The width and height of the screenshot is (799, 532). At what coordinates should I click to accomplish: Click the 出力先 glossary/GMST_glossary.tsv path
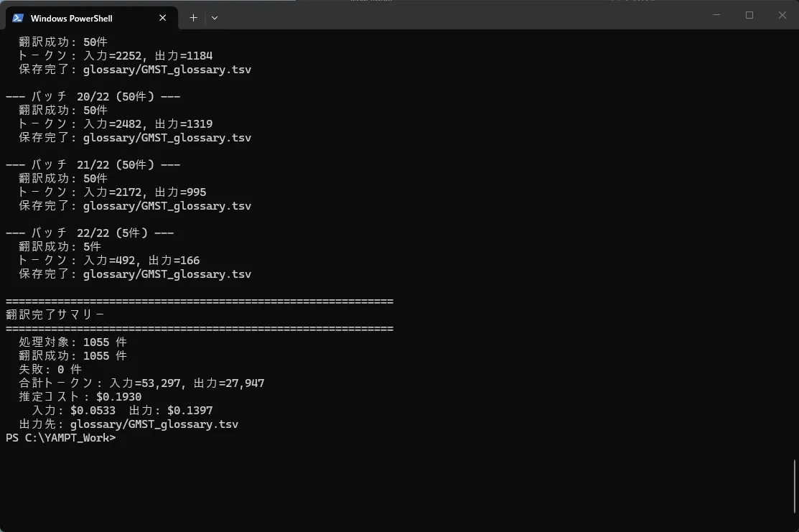[x=154, y=424]
